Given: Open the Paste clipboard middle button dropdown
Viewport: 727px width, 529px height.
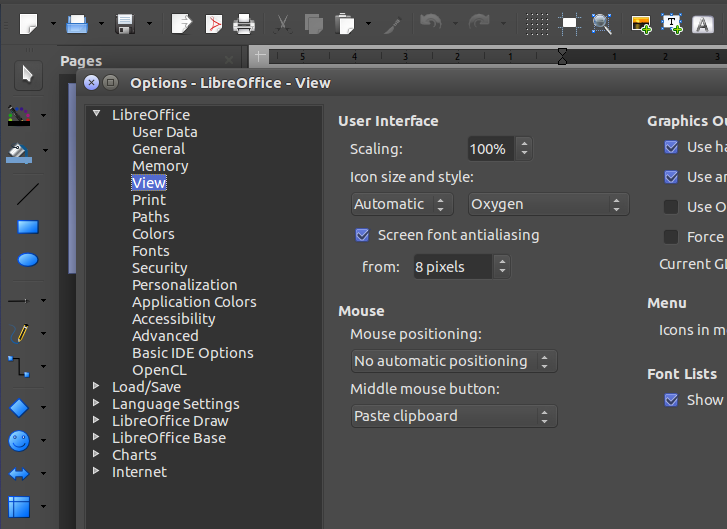Looking at the screenshot, I should 454,416.
